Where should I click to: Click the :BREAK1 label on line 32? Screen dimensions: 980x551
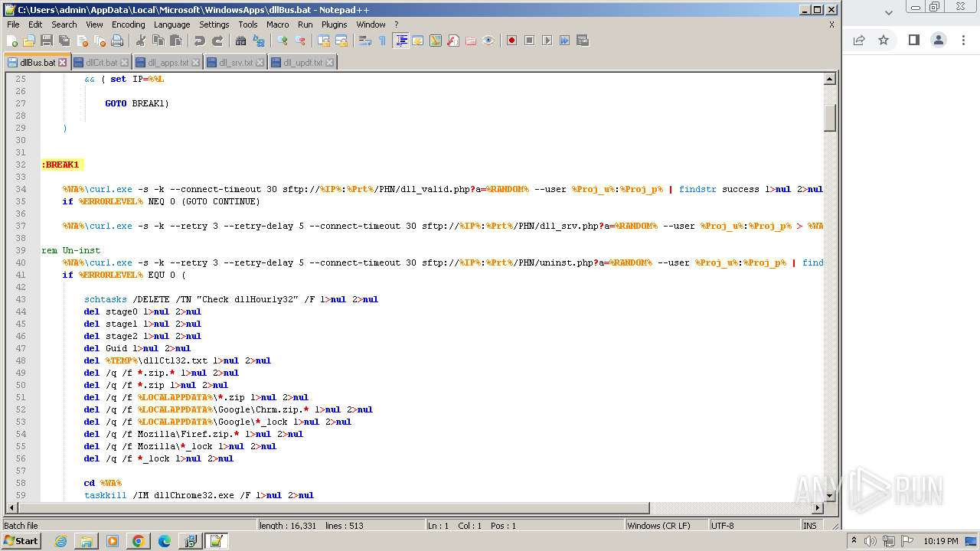61,165
